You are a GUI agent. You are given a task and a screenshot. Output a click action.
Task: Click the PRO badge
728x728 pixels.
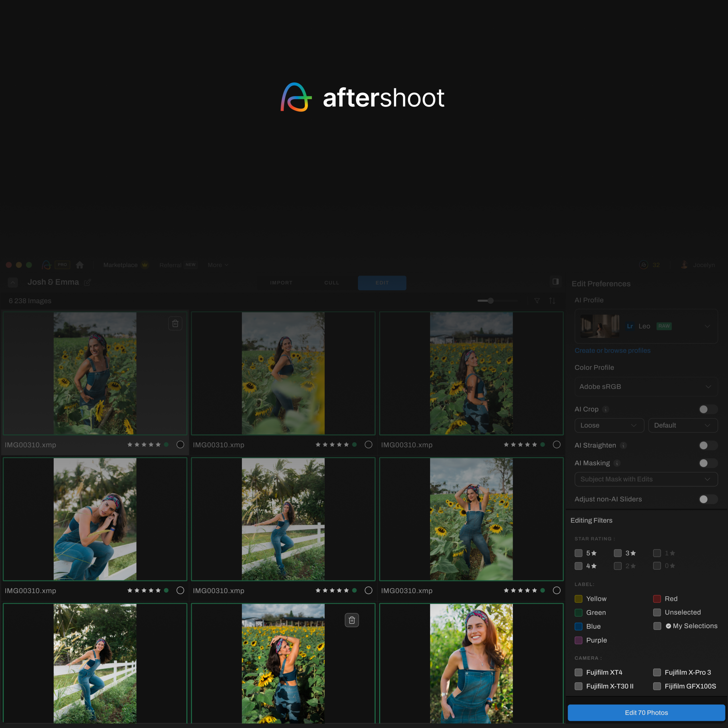click(63, 264)
